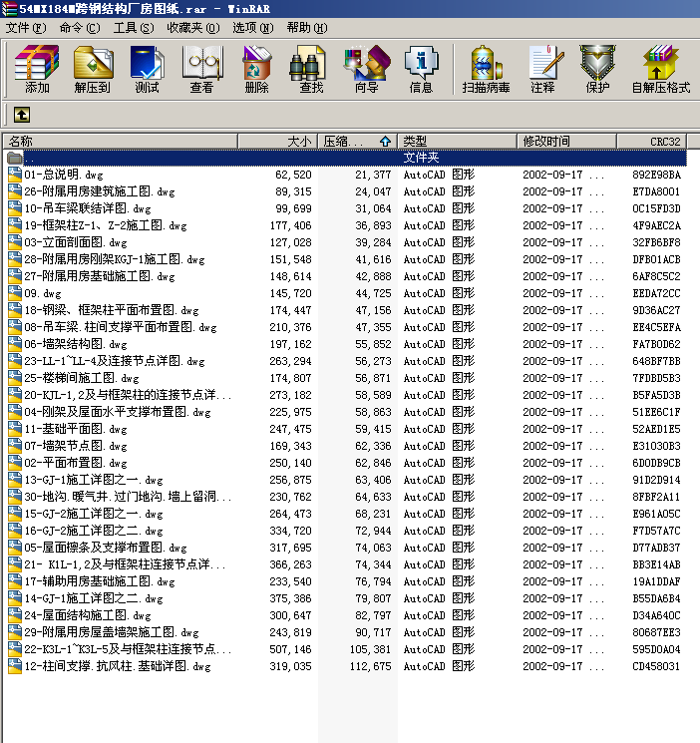Select file 12-柱间支撑.抗风柱.基础详图.dwg

tap(118, 666)
